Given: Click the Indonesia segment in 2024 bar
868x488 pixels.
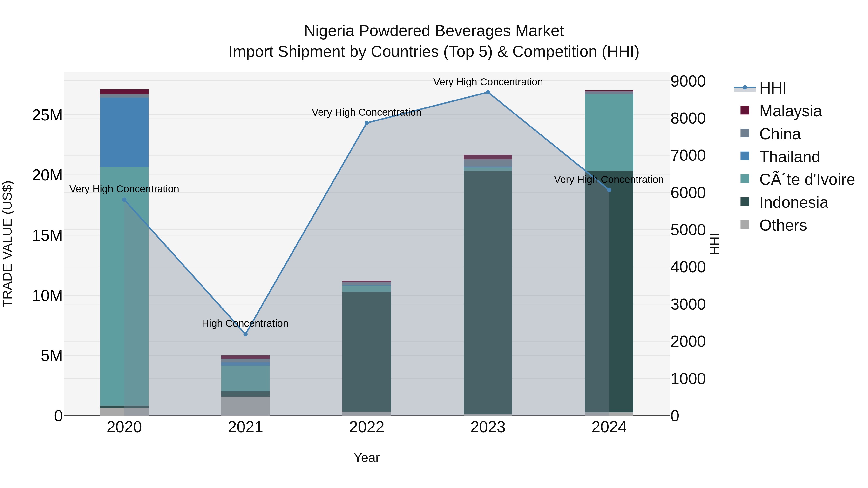Looking at the screenshot, I should (x=609, y=292).
